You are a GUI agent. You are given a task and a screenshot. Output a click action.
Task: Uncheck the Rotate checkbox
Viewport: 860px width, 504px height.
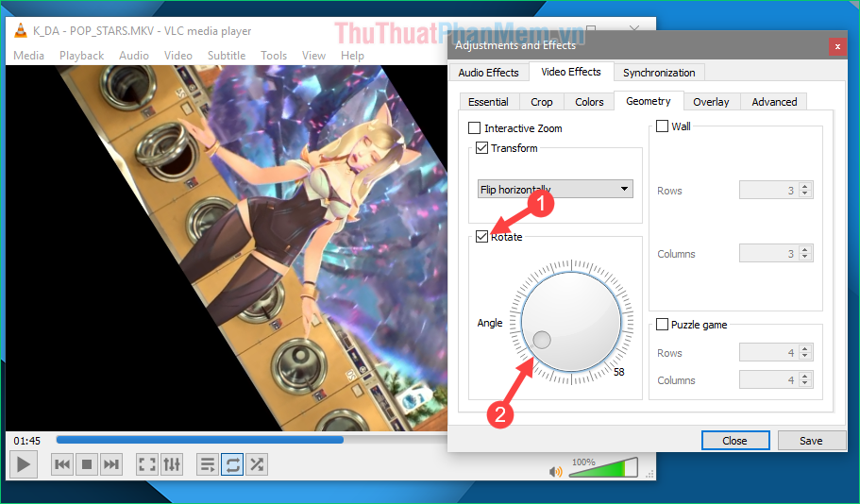pyautogui.click(x=481, y=236)
